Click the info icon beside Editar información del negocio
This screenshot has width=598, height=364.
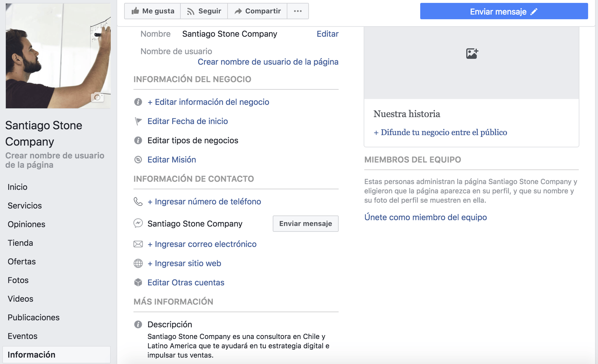pyautogui.click(x=138, y=102)
